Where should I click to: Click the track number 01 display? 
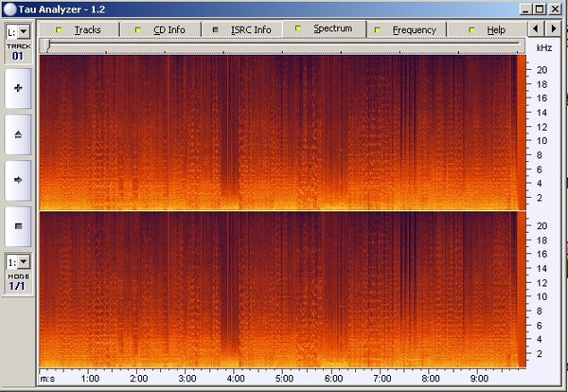(x=17, y=56)
